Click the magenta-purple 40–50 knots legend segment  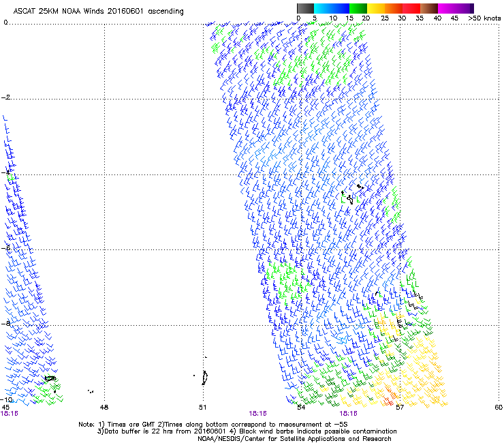[456, 8]
